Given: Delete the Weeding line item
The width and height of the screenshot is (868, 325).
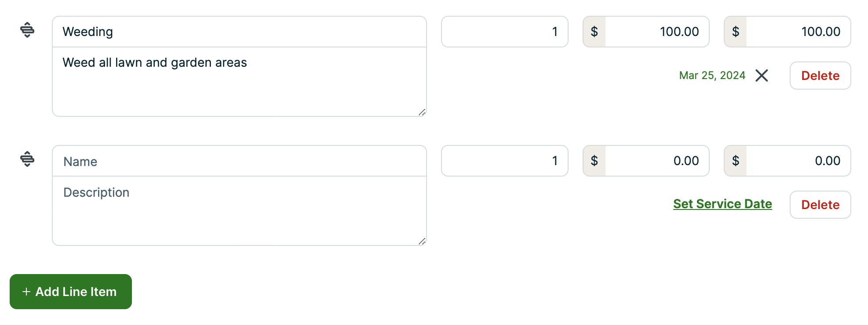Looking at the screenshot, I should (x=820, y=76).
